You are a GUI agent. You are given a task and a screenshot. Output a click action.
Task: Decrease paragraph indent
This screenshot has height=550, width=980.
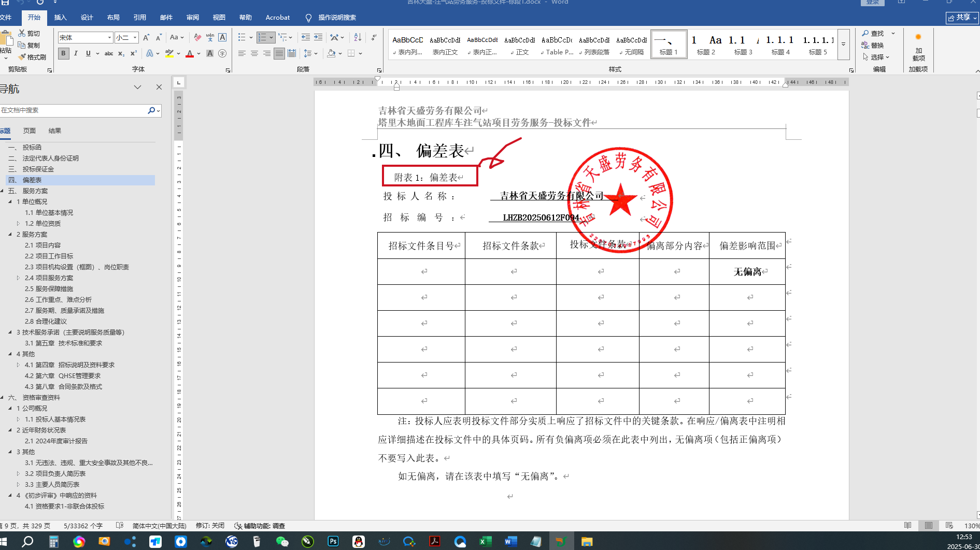(306, 37)
